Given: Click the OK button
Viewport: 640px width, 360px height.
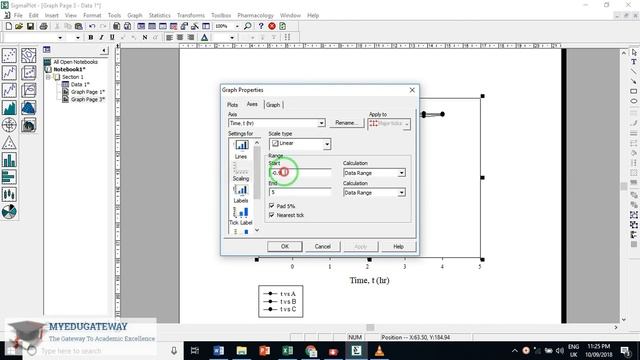Looking at the screenshot, I should click(285, 247).
